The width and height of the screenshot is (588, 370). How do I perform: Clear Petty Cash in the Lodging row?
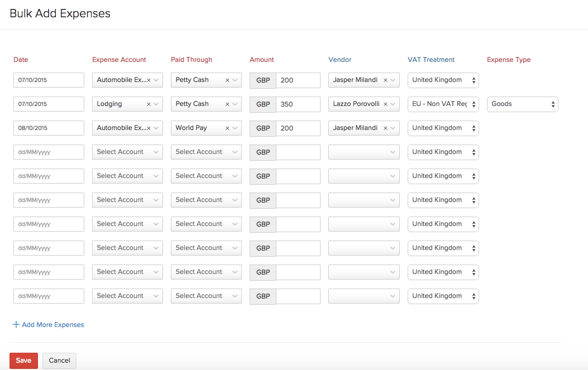tap(227, 104)
